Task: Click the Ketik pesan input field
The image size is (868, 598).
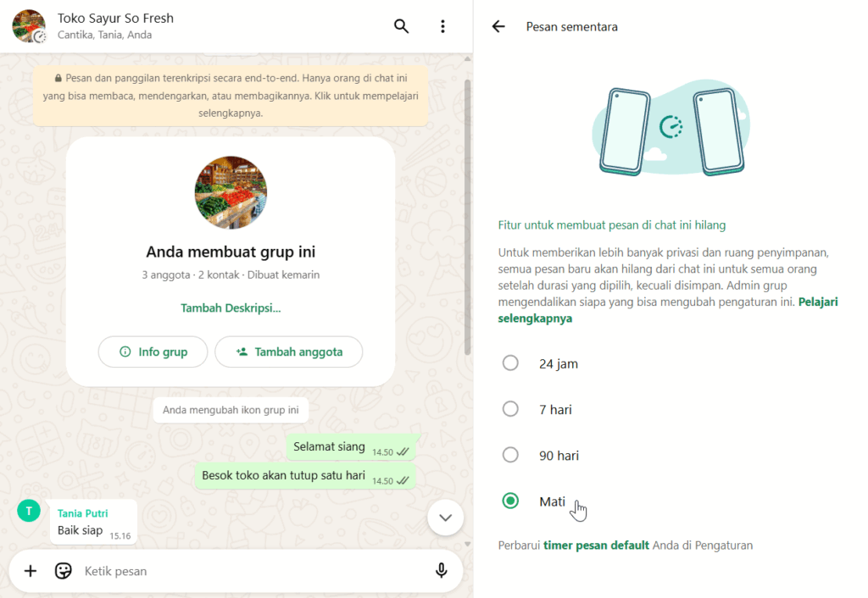Action: click(x=254, y=571)
